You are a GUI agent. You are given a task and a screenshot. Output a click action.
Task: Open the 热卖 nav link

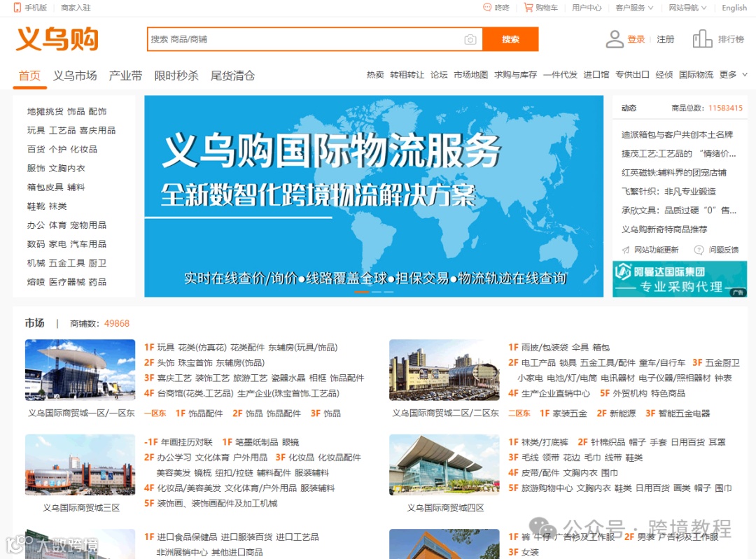[x=375, y=75]
